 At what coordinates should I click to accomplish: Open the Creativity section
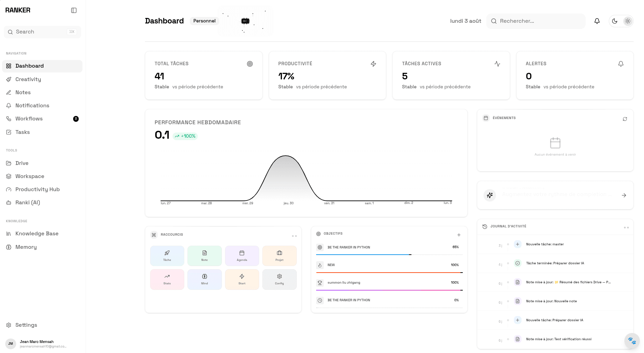pos(42,79)
